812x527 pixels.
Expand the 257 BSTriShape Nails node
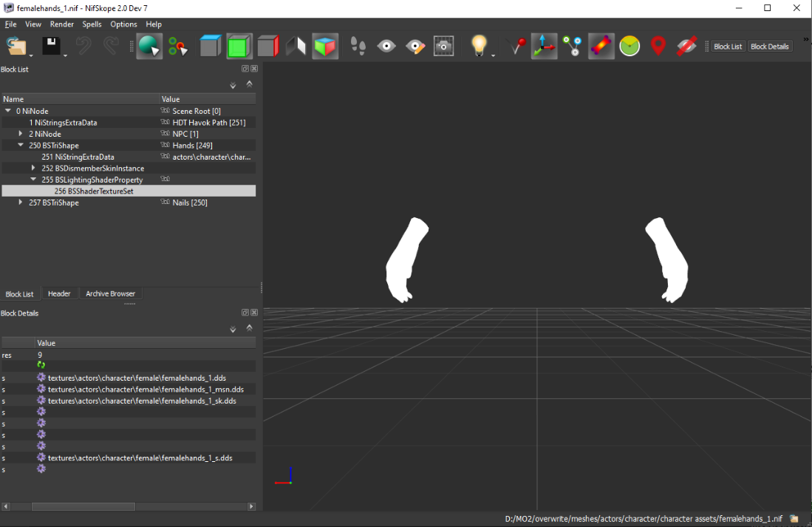tap(21, 203)
